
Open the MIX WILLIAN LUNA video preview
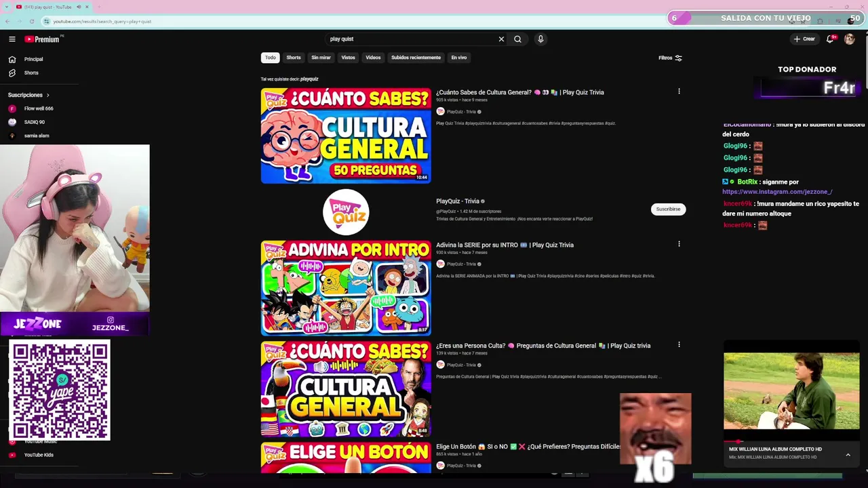click(x=791, y=391)
